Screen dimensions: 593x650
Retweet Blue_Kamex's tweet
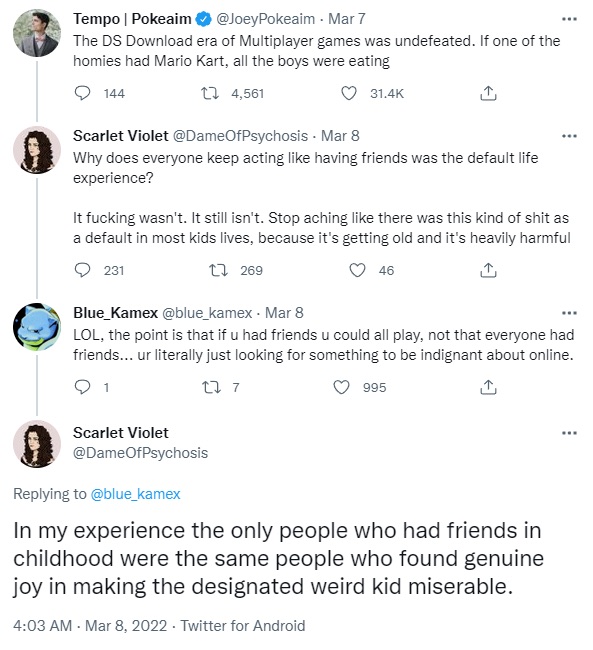click(210, 387)
